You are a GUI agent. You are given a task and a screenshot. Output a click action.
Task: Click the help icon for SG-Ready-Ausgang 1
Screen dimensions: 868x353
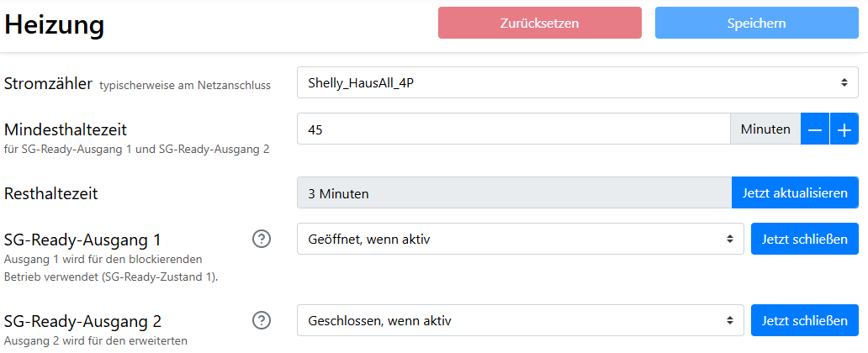pos(262,240)
